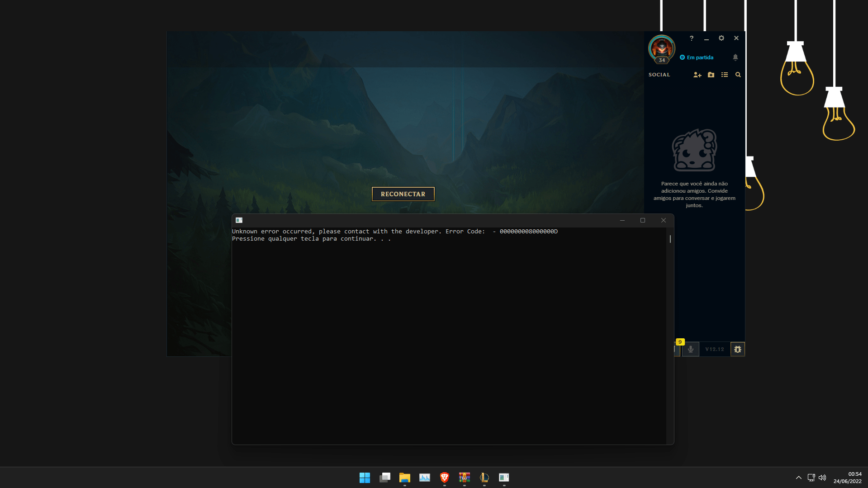Open WinRAR from the taskbar
Viewport: 868px width, 488px height.
(x=465, y=478)
